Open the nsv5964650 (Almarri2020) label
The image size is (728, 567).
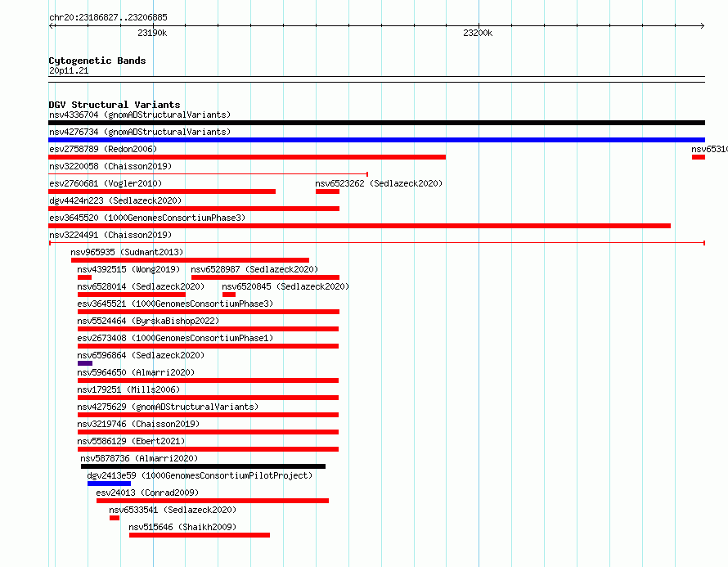(x=136, y=372)
